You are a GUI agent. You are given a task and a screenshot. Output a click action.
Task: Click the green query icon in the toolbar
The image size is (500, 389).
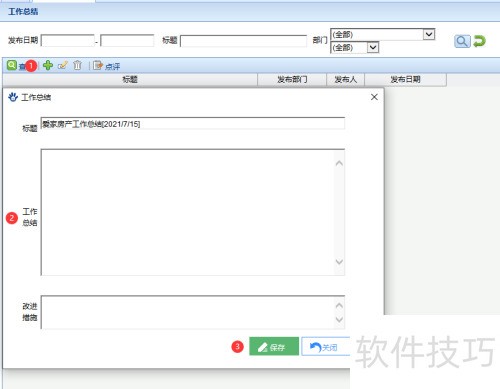[x=12, y=65]
